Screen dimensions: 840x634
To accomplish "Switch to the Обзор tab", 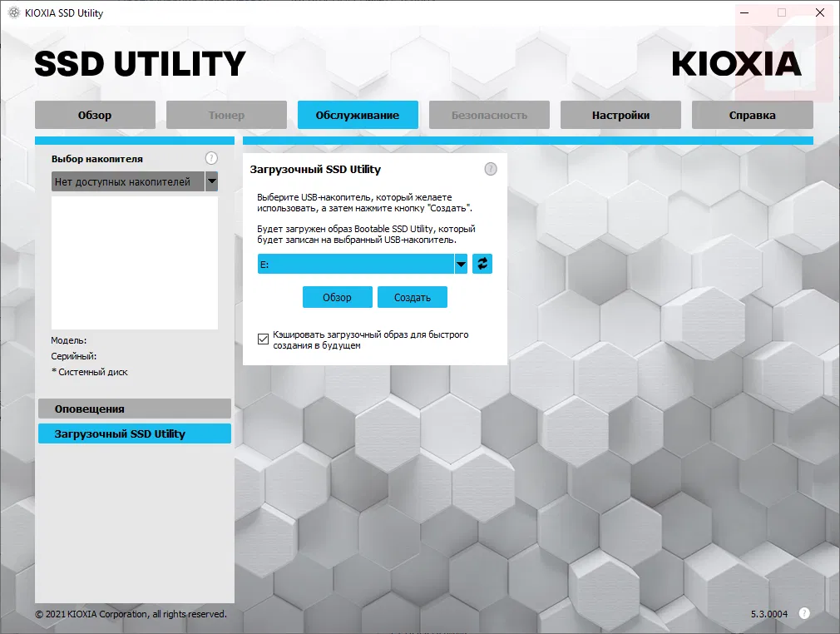I will pyautogui.click(x=96, y=115).
